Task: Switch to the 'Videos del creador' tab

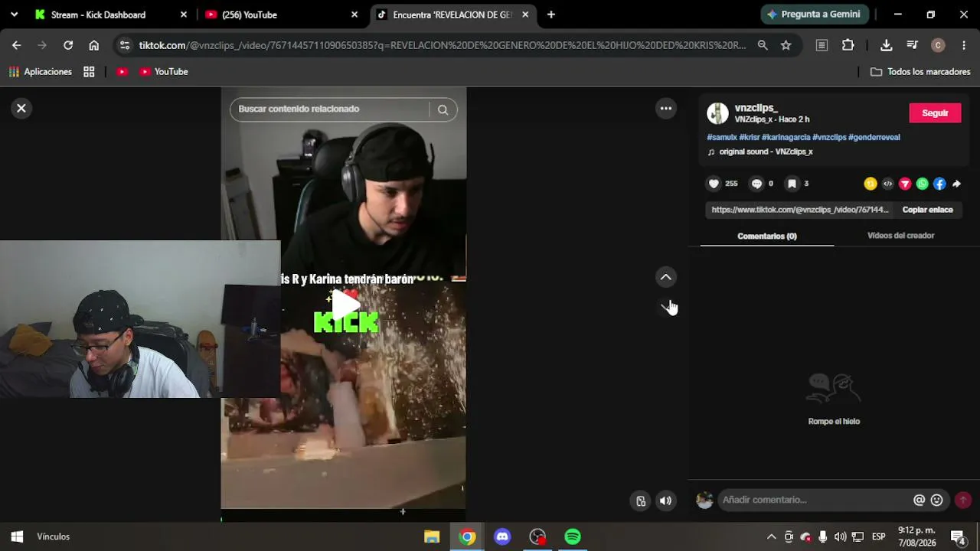Action: (x=900, y=236)
